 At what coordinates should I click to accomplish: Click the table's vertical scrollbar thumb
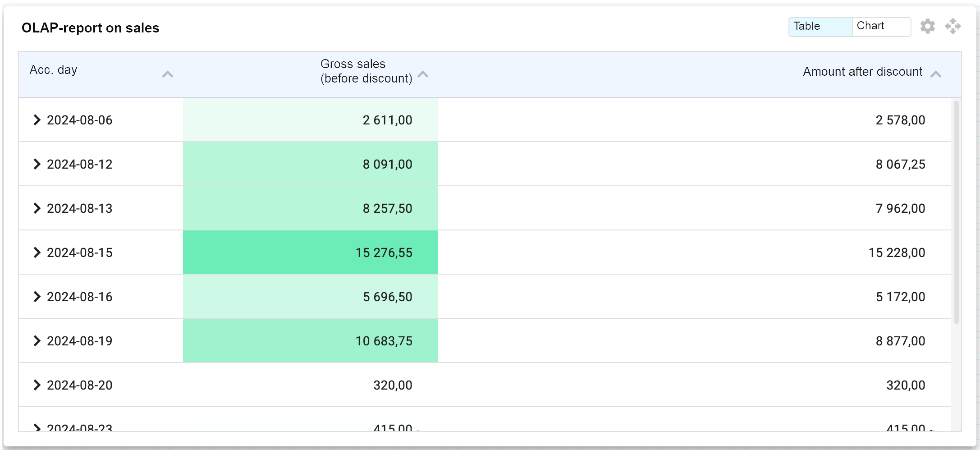[x=956, y=212]
